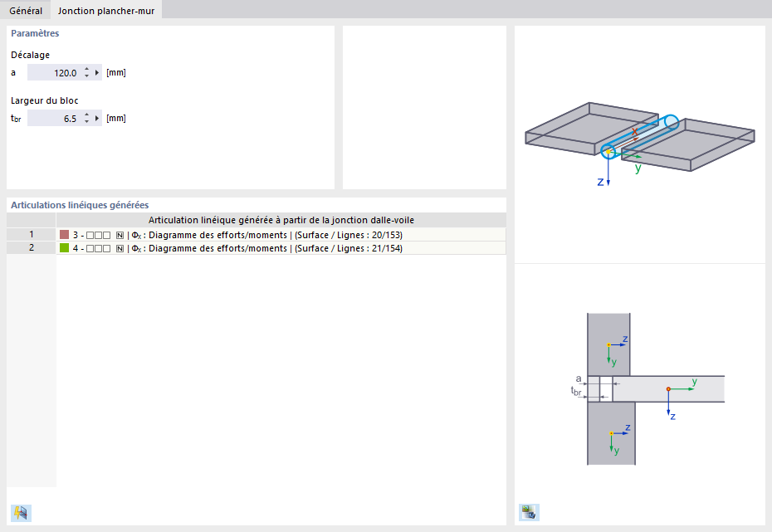Click the Articulations linéiques générées heading
Image resolution: width=772 pixels, height=532 pixels.
tap(80, 205)
